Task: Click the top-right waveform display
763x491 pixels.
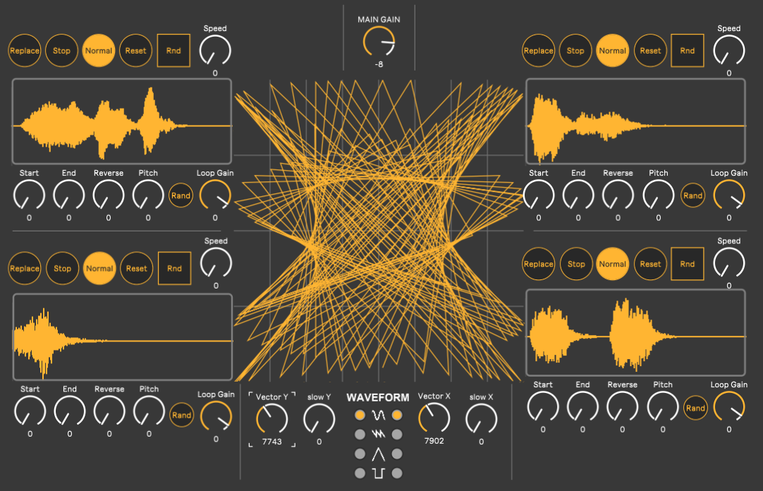Action: point(636,121)
